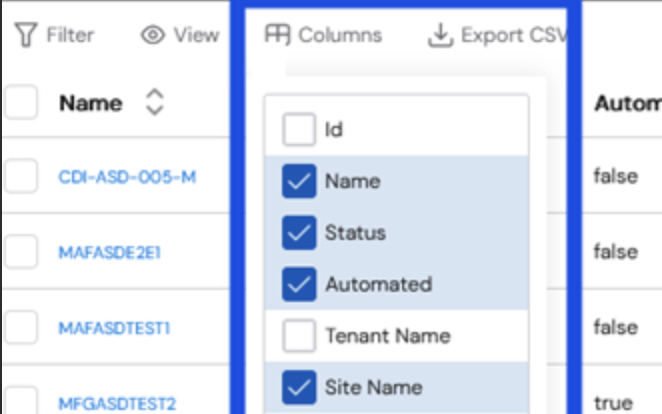The width and height of the screenshot is (662, 414).
Task: Click the Name column header
Action: [x=91, y=103]
